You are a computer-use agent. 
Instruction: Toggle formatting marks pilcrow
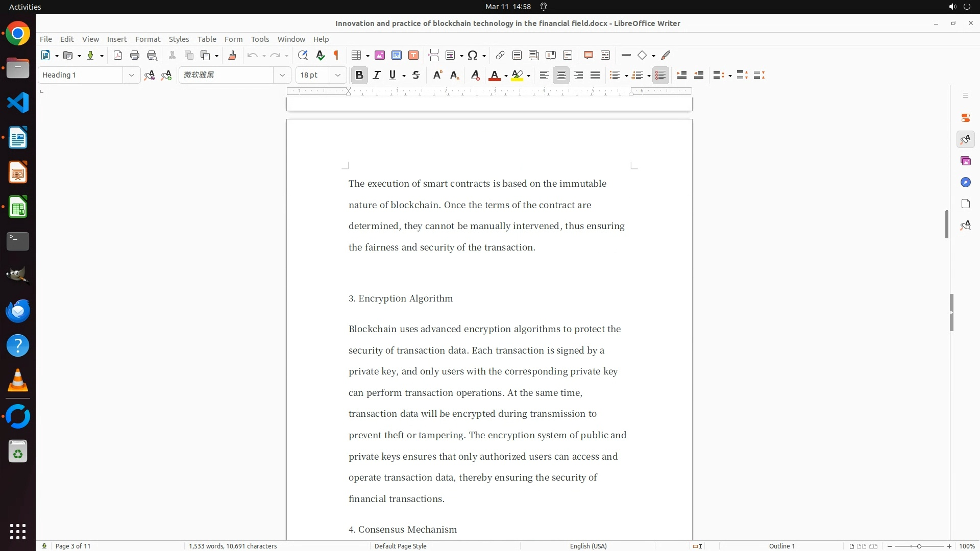click(x=336, y=55)
